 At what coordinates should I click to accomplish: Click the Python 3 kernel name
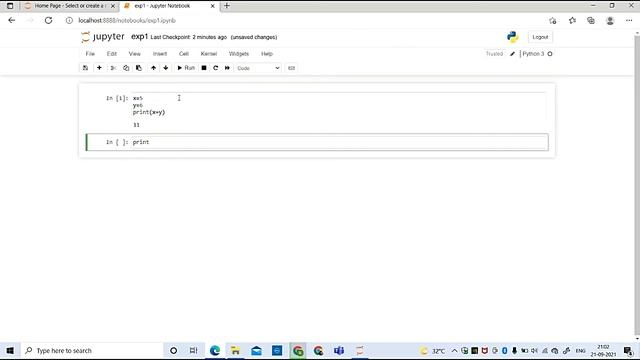[x=533, y=54]
